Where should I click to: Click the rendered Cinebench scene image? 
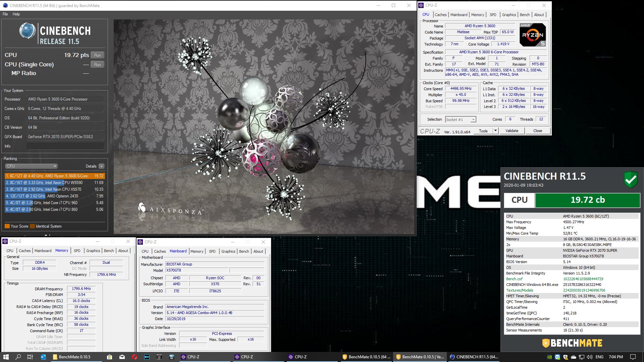click(264, 127)
